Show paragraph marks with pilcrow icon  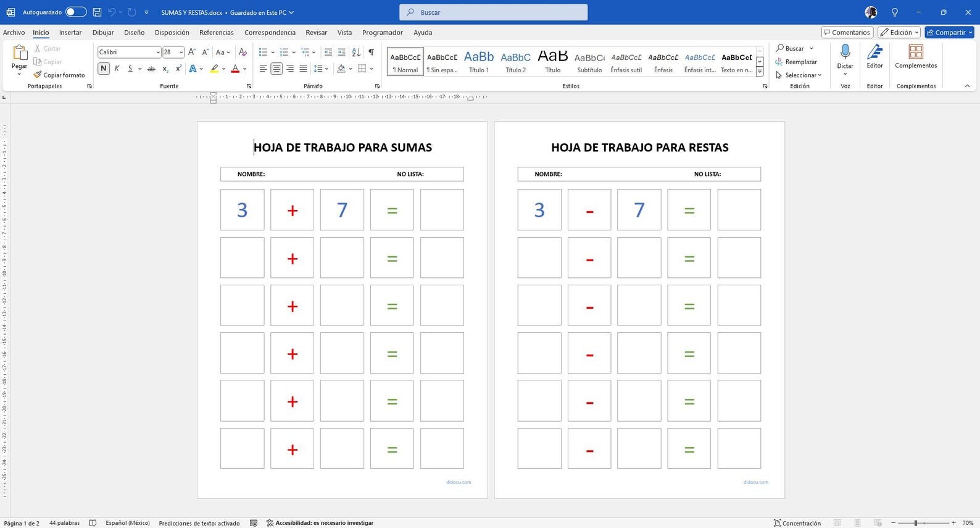[371, 52]
